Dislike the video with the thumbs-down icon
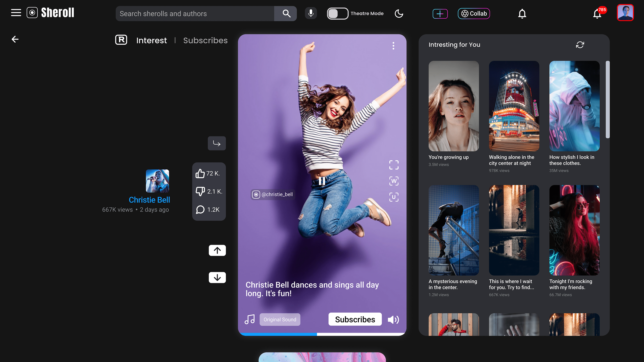Viewport: 644px width, 362px height. [x=200, y=191]
